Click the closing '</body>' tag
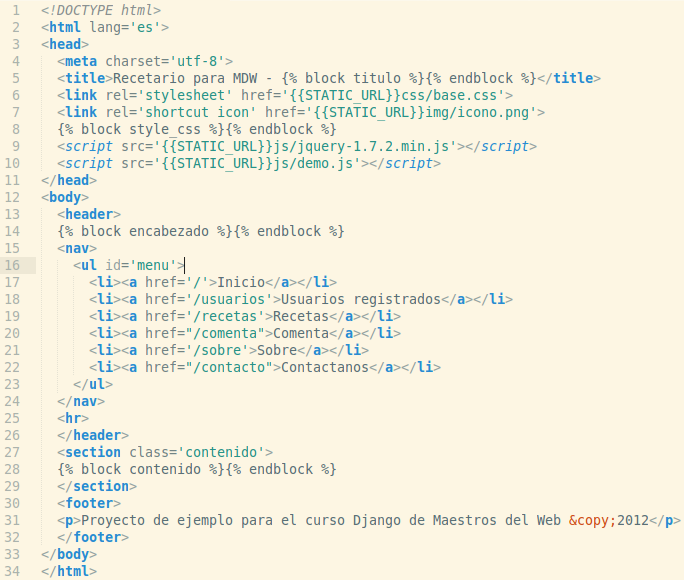 pos(69,554)
